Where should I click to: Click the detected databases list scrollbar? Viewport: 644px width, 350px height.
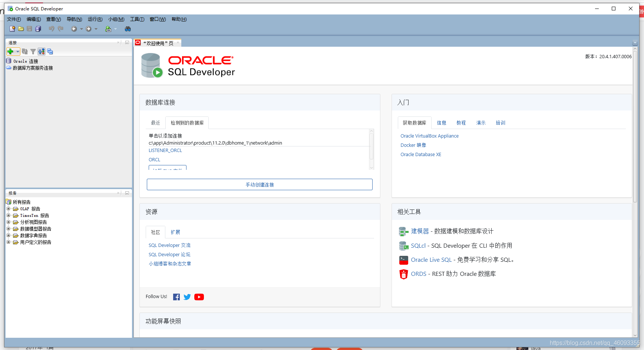point(371,146)
